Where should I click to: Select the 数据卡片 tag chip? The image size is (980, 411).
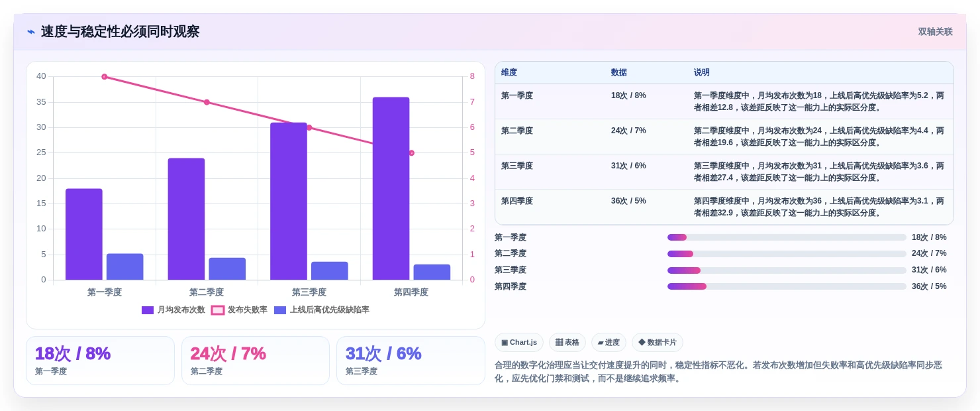(658, 342)
